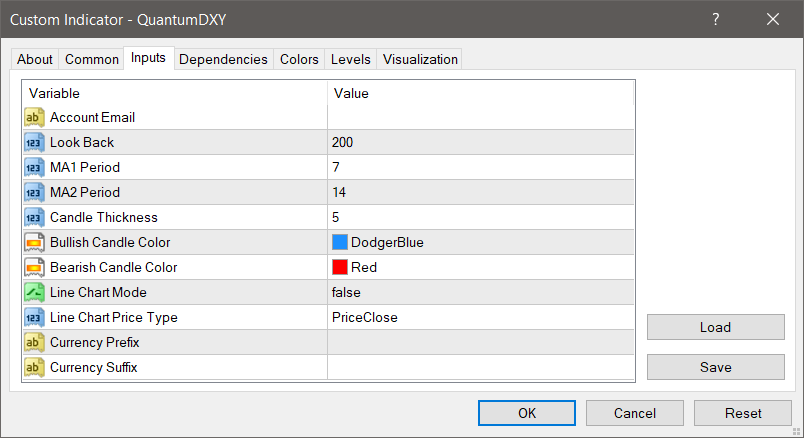Click the string icon beside Account Email
Image resolution: width=804 pixels, height=438 pixels.
coord(34,118)
